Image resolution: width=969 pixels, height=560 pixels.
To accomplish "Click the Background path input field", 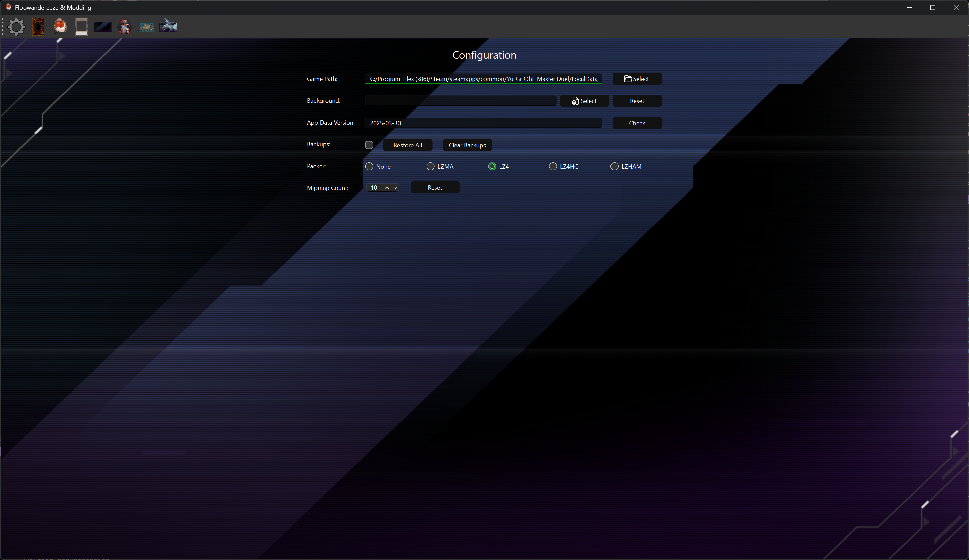I will [x=461, y=101].
